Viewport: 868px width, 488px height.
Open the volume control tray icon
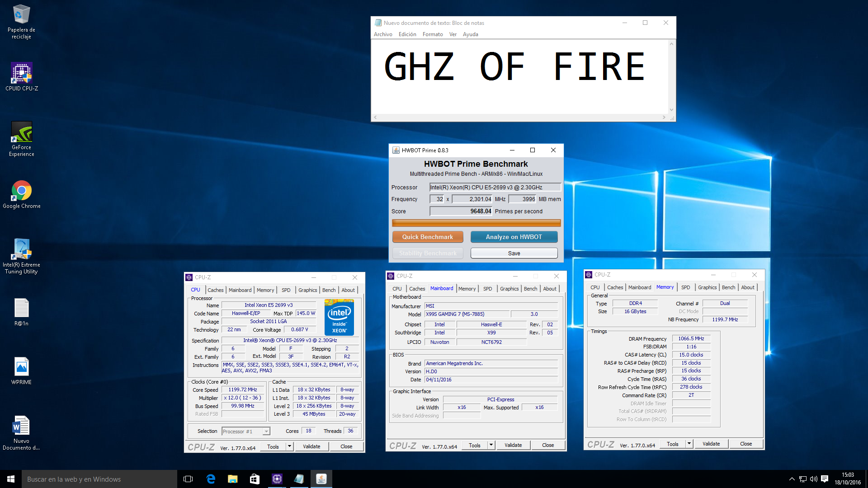click(814, 479)
